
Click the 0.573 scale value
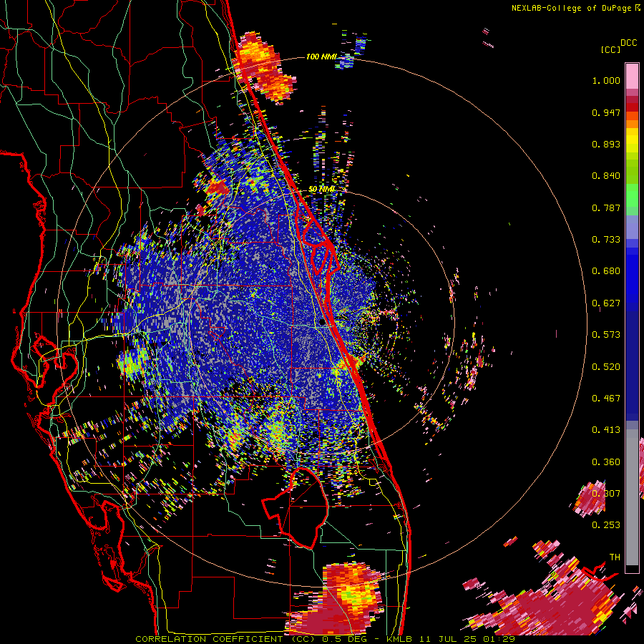coord(606,335)
